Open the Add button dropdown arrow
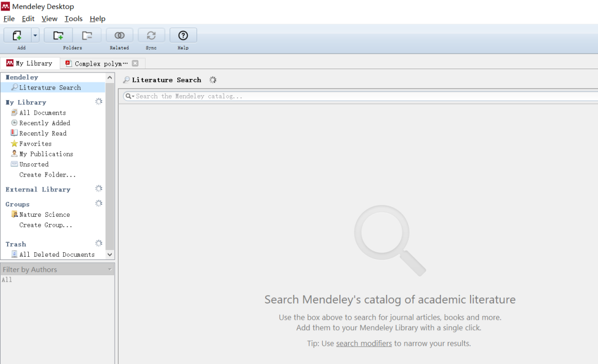Image resolution: width=598 pixels, height=364 pixels. click(x=35, y=35)
